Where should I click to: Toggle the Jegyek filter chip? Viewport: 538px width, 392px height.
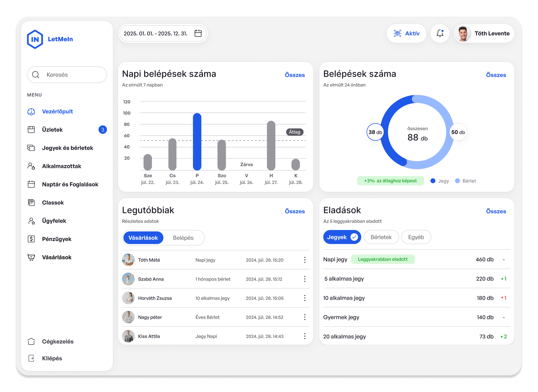tap(342, 237)
